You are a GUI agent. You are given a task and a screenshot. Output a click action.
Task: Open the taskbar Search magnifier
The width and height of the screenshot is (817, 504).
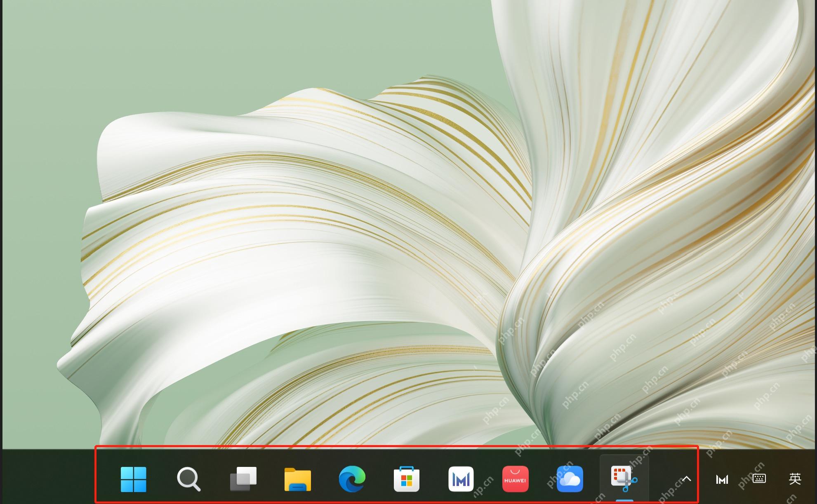pos(188,479)
